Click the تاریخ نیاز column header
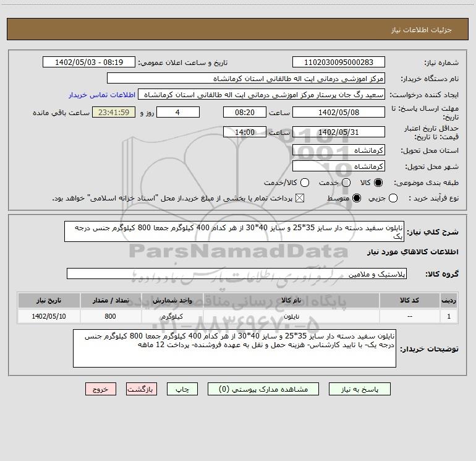 tap(49, 300)
